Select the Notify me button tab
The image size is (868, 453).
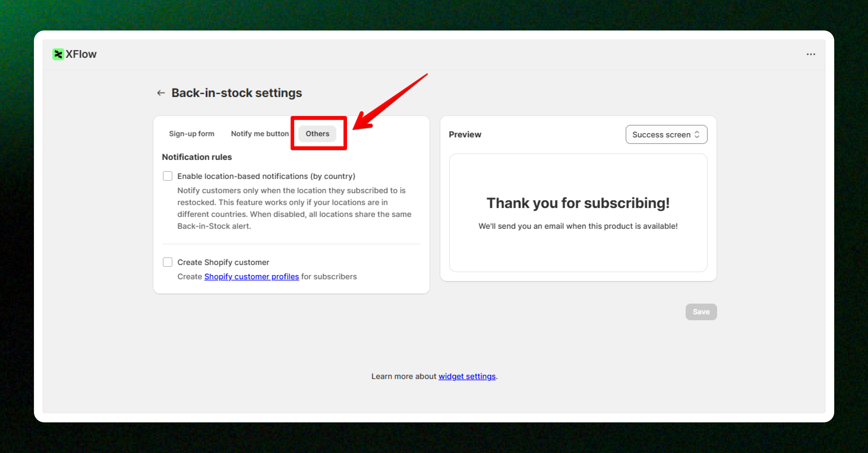click(x=260, y=134)
